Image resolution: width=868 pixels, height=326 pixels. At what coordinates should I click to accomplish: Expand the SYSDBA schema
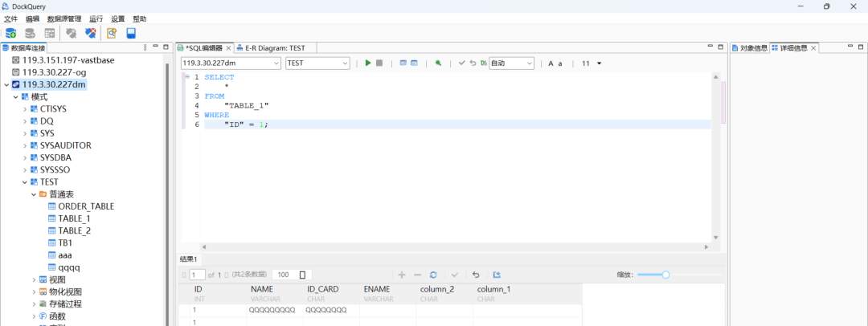(25, 157)
